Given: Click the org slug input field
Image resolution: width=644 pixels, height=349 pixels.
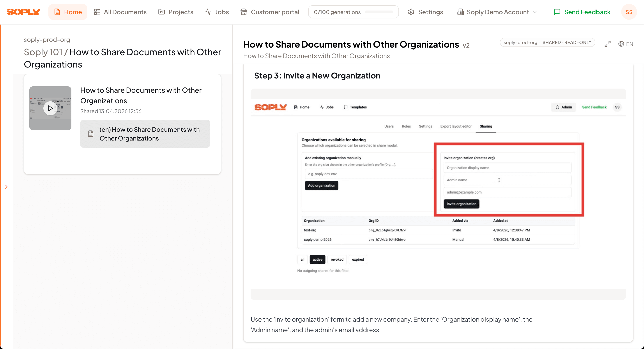Looking at the screenshot, I should point(368,174).
